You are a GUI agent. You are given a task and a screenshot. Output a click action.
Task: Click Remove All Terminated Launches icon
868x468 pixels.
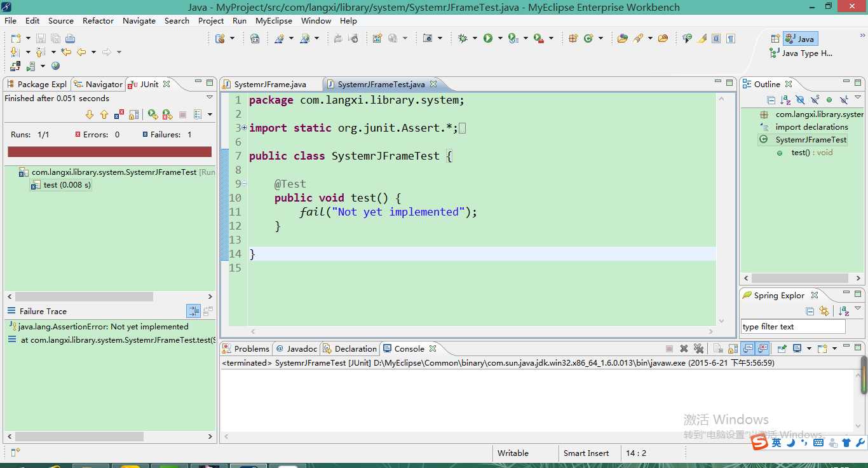698,348
